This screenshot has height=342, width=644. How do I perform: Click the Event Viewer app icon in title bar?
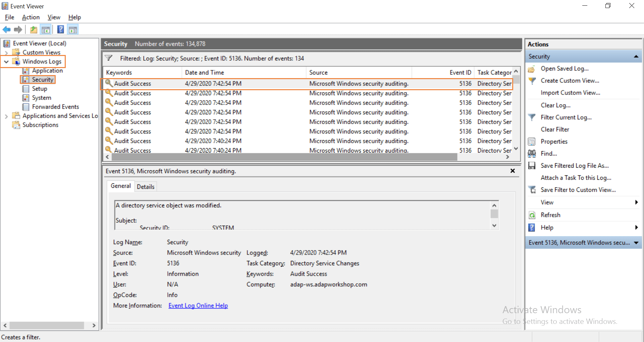tap(5, 6)
